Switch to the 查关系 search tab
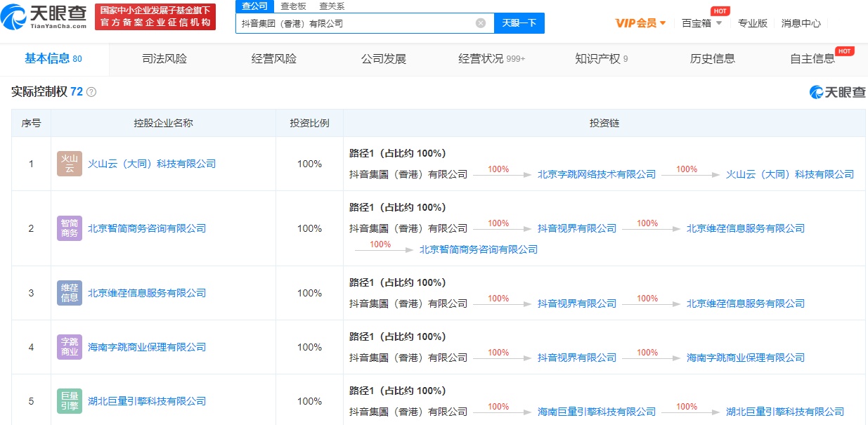868x425 pixels. [x=332, y=6]
